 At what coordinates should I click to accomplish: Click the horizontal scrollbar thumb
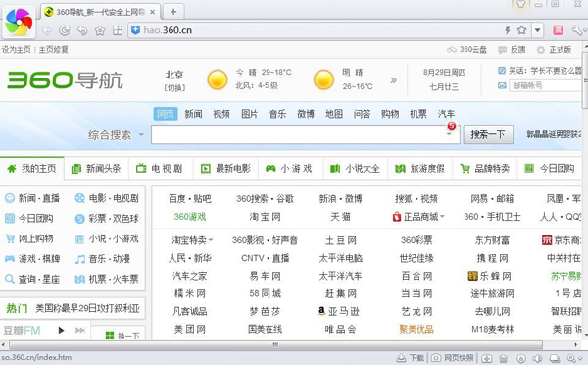(276, 344)
